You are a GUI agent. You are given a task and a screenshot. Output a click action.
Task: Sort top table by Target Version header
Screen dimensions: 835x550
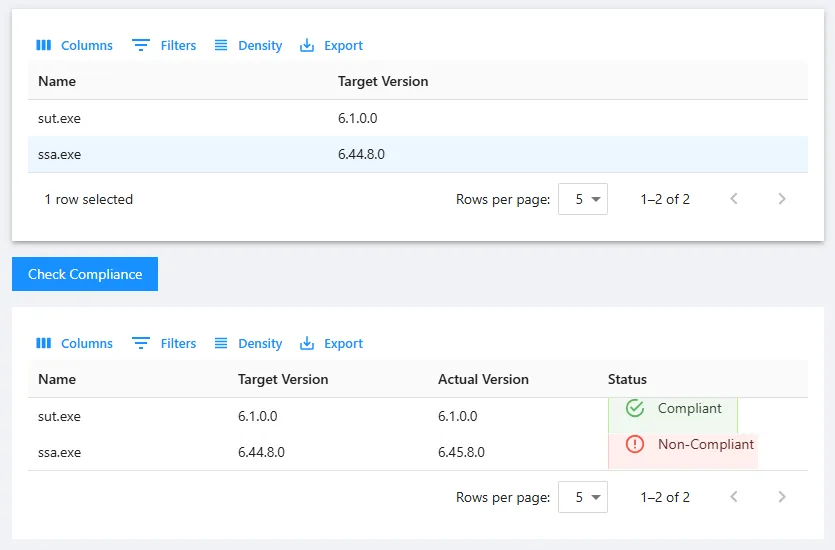[x=383, y=81]
